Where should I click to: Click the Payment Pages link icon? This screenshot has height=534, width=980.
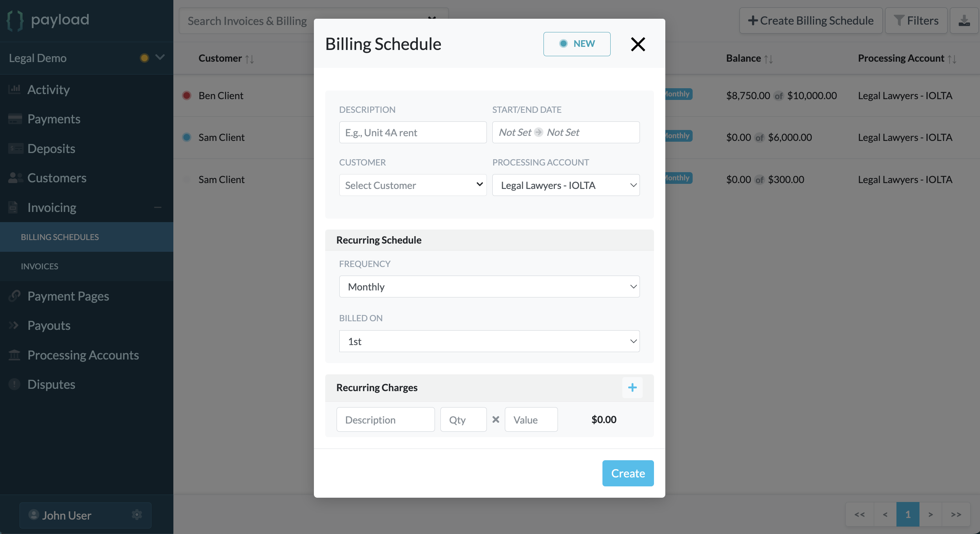click(14, 296)
